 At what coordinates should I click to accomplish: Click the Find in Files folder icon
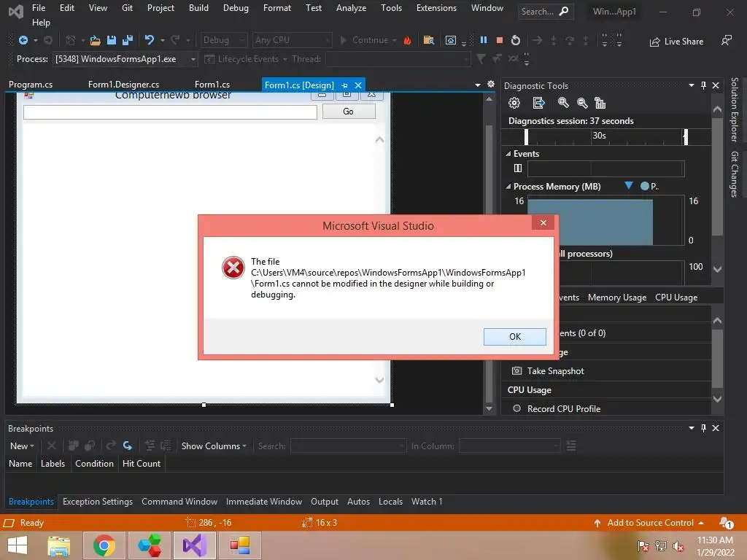[x=429, y=41]
